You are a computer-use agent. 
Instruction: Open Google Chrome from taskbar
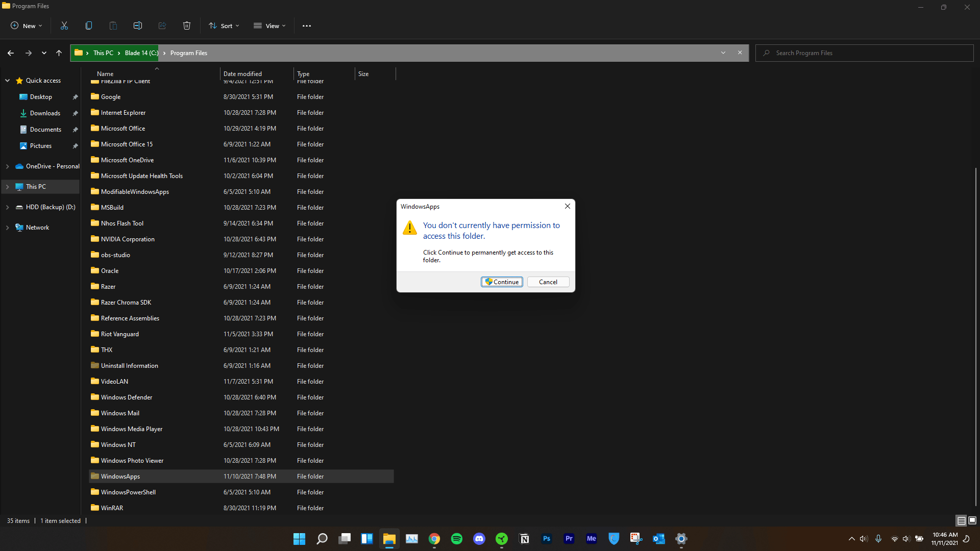pos(434,539)
